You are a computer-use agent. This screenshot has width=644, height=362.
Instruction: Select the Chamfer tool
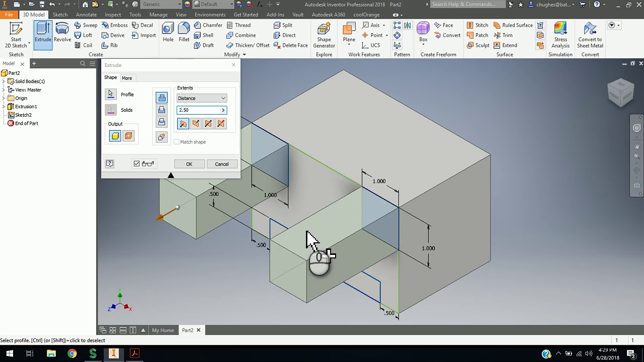[x=208, y=25]
